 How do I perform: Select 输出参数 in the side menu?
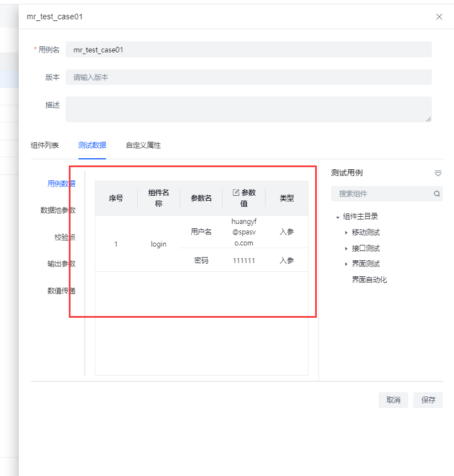click(61, 264)
